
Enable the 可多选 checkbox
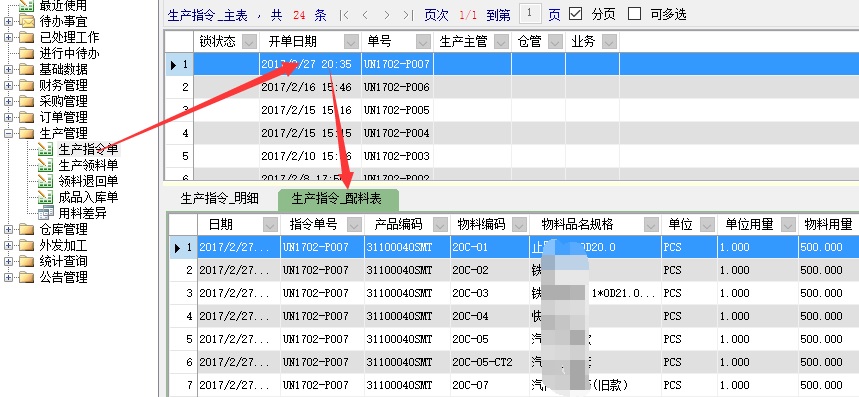coord(634,14)
